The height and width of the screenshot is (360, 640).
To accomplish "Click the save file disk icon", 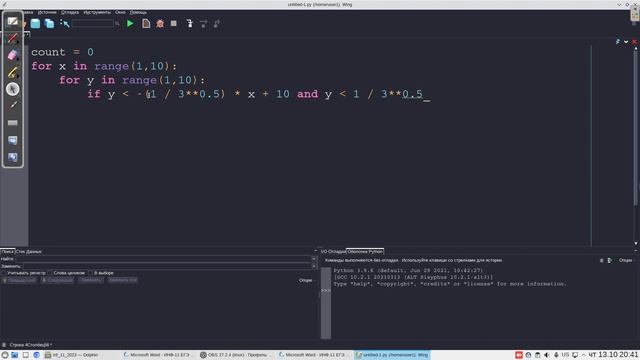I will [36, 24].
